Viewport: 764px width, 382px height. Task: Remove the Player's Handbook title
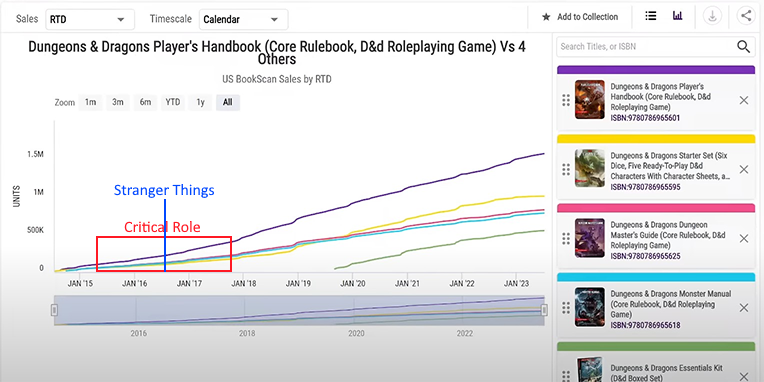click(x=744, y=100)
